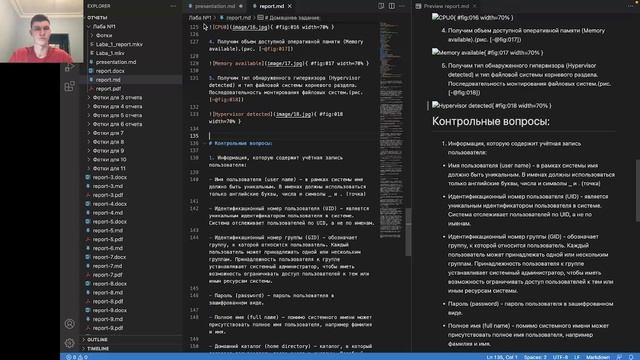Open the Extensions view in the activity bar
Image resolution: width=640 pixels, height=360 pixels.
click(x=69, y=86)
